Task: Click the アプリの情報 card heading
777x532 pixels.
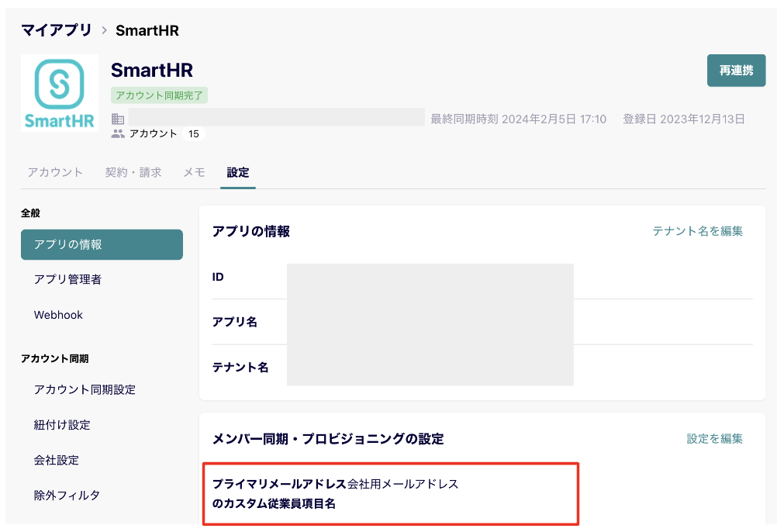Action: coord(251,231)
